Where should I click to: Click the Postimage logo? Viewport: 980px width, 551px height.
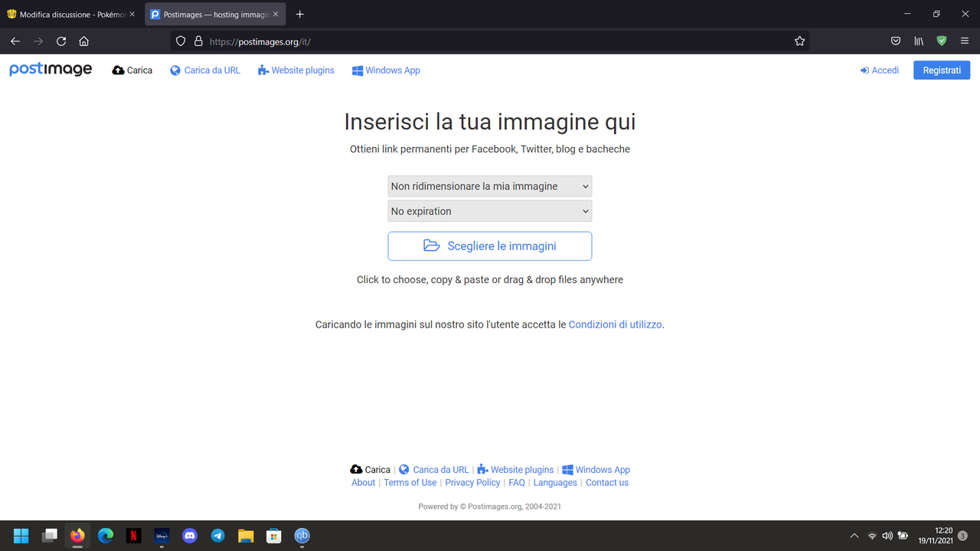50,69
